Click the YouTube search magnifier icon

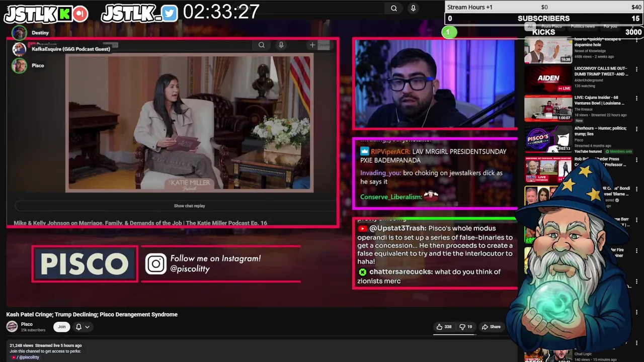[x=394, y=8]
